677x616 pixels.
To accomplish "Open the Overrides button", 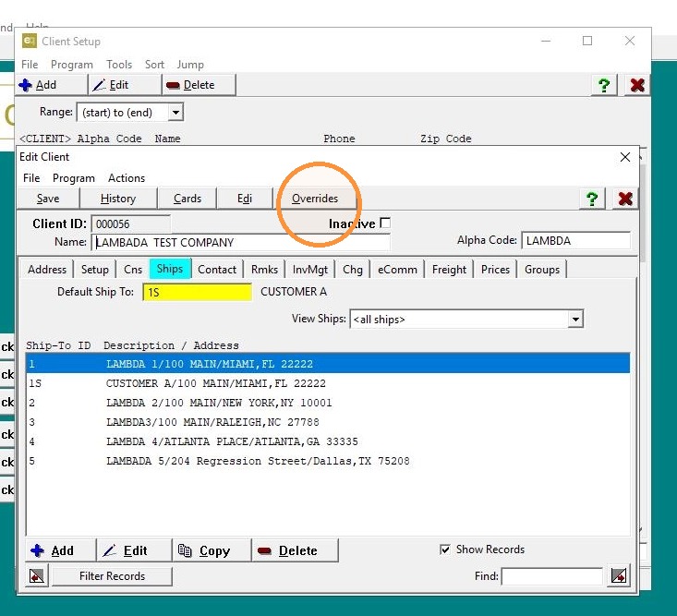I will pyautogui.click(x=315, y=199).
